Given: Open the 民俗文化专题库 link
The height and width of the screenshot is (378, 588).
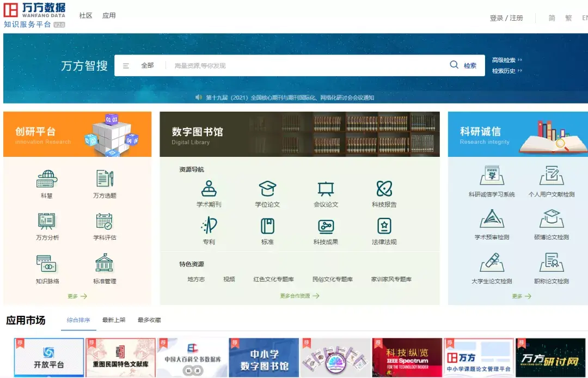Looking at the screenshot, I should point(333,279).
